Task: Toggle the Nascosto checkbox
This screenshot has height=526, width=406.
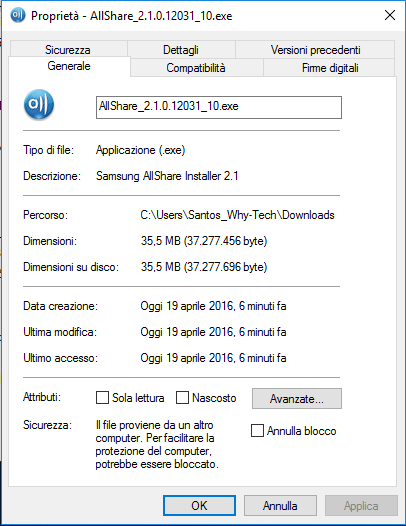Action: (x=182, y=398)
